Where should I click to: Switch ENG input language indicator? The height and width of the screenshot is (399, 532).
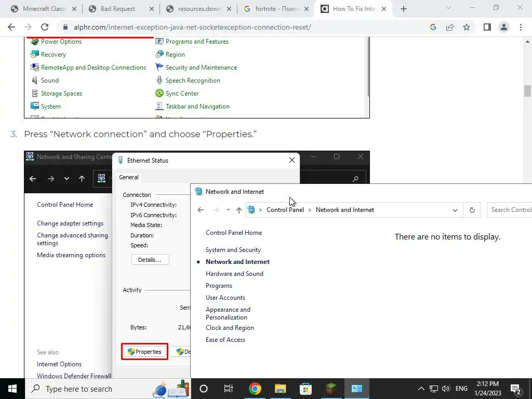(461, 389)
